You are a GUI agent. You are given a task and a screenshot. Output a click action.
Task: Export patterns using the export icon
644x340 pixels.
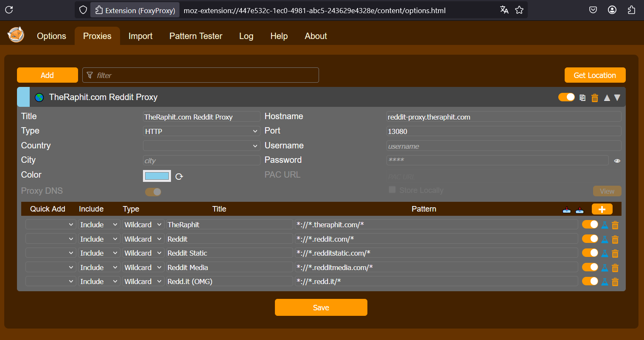(x=580, y=209)
